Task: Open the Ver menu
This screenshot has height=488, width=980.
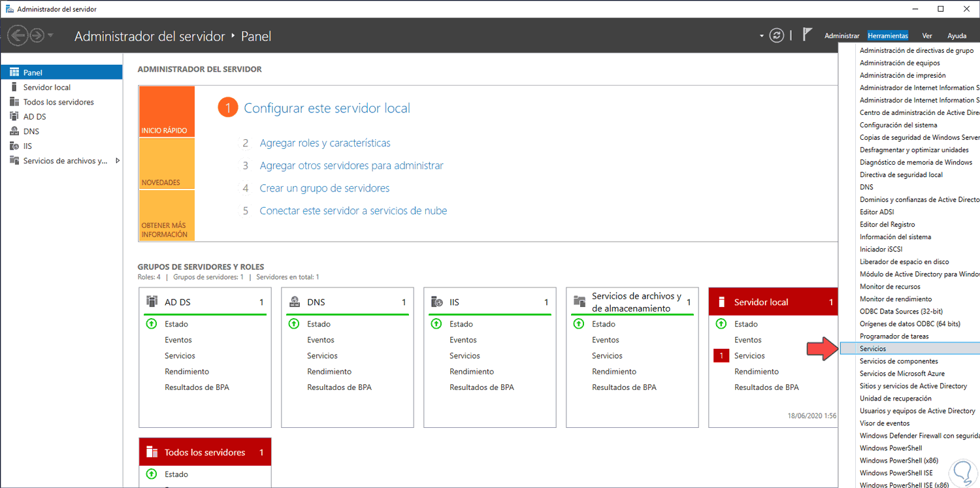Action: click(927, 36)
